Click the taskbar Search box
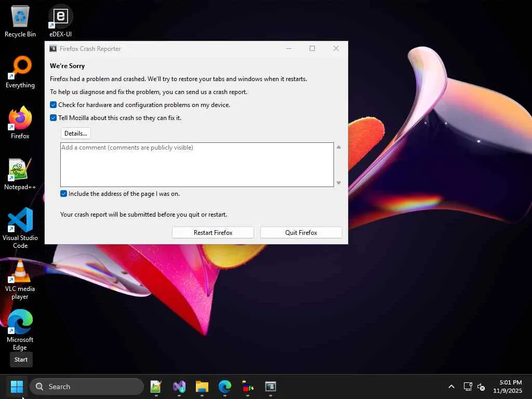Screen dimensions: 532x399 tap(87, 387)
